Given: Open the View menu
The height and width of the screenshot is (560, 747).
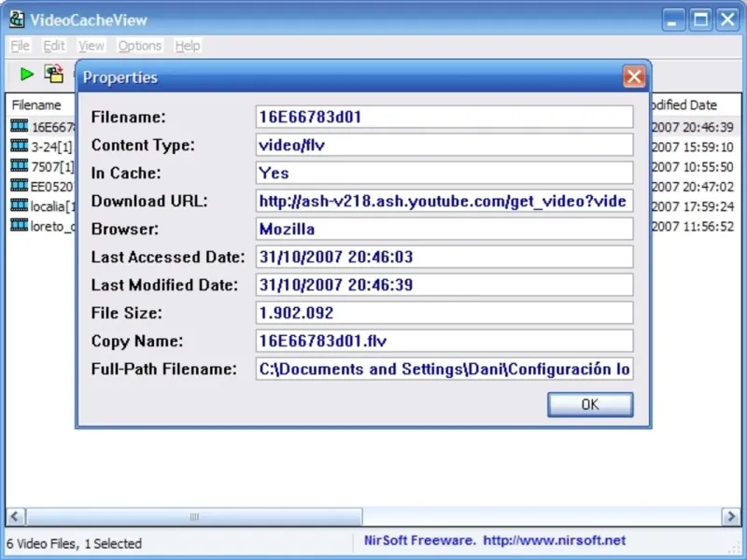Looking at the screenshot, I should point(91,46).
